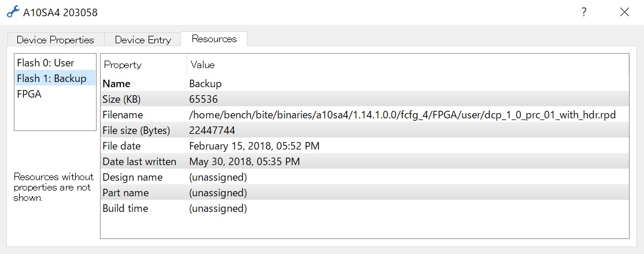Click the wrench icon in title bar
The image size is (644, 254).
tap(13, 12)
